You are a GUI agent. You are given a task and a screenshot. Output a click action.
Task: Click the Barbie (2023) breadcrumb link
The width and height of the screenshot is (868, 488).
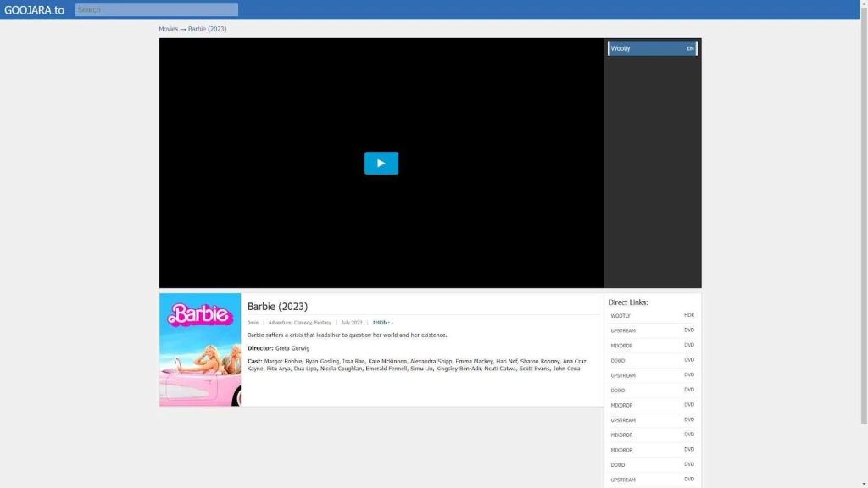(207, 28)
